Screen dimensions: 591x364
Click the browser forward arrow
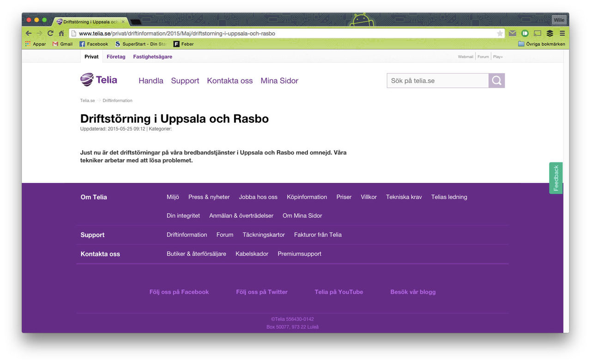click(39, 33)
